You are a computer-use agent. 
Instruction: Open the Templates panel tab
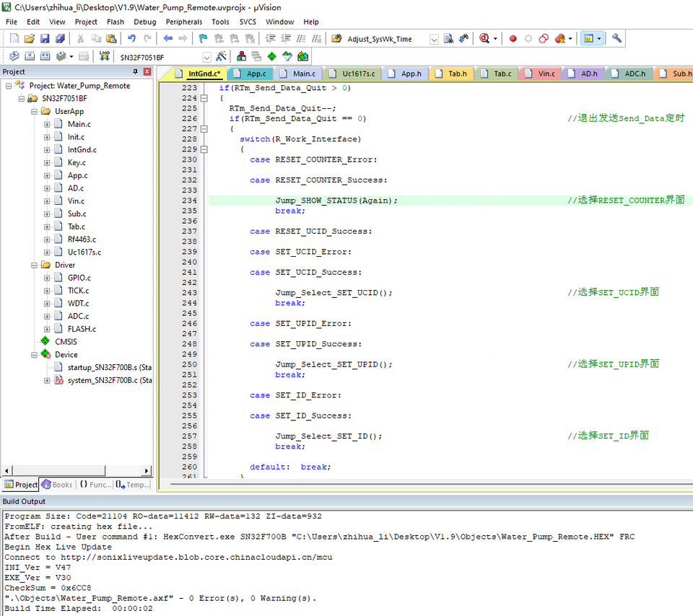[x=133, y=485]
